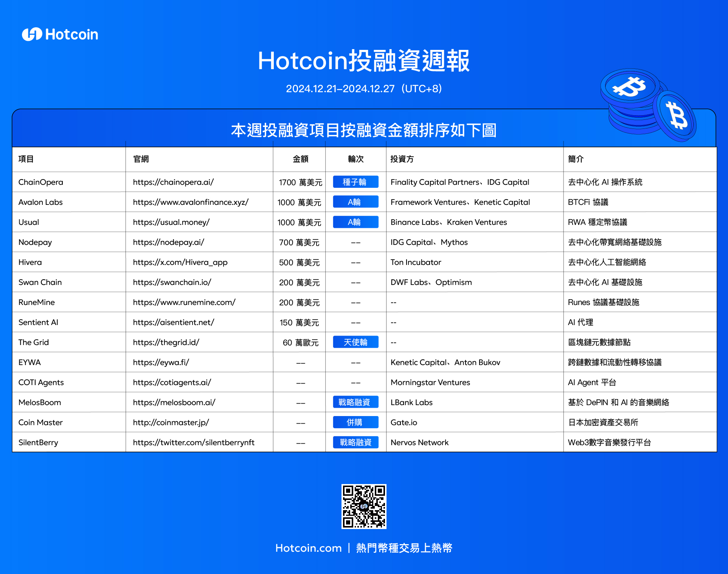Viewport: 728px width, 574px height.
Task: Click the Hotcoin.com footer text
Action: pyautogui.click(x=308, y=548)
